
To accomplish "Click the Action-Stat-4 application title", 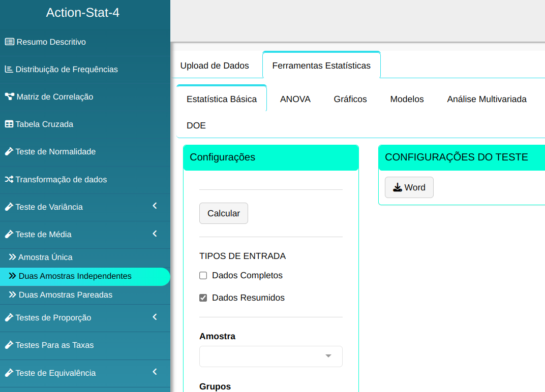I will 83,13.
